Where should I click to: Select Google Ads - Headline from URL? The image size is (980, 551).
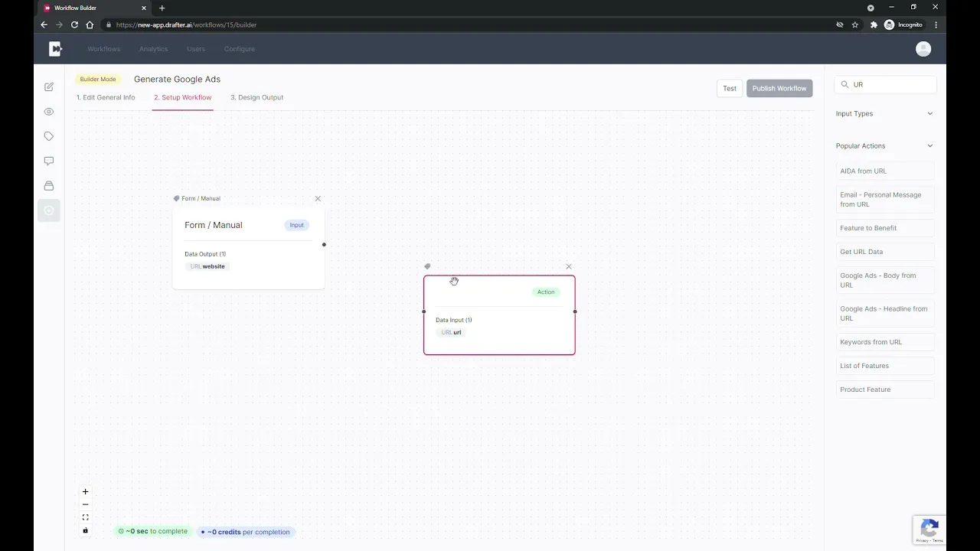tap(886, 314)
